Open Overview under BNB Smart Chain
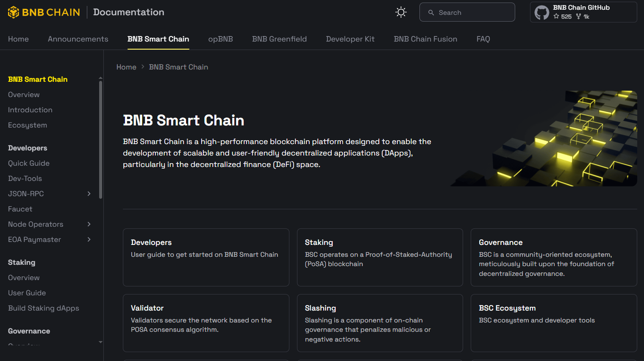 [x=24, y=94]
